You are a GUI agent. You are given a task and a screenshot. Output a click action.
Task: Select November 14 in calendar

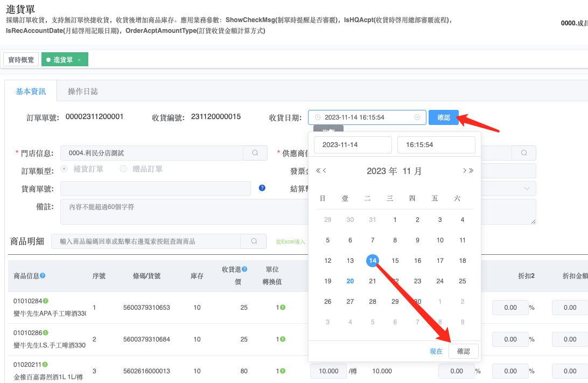[x=373, y=260]
